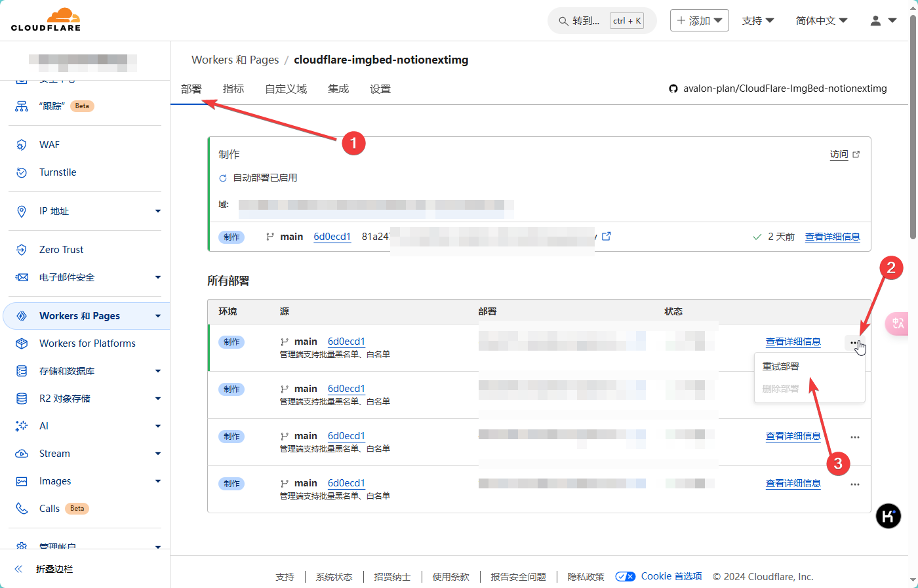Expand the 存储和数据库 arrow
918x588 pixels.
tap(158, 371)
